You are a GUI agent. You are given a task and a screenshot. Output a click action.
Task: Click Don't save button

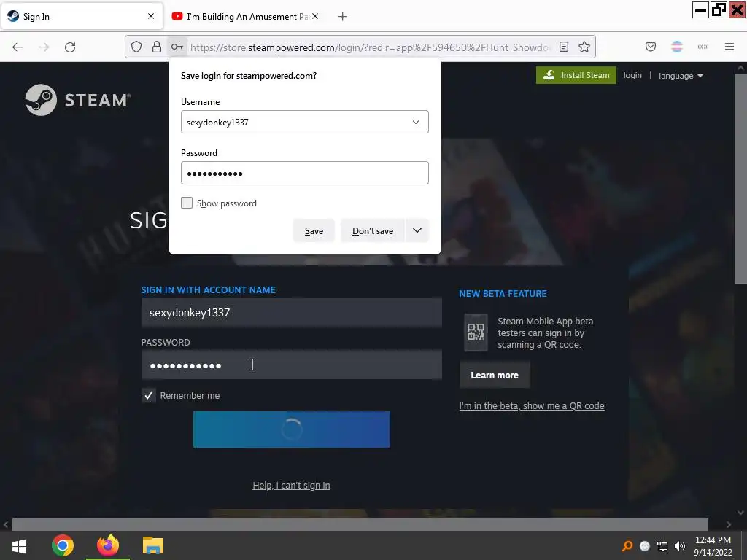[x=373, y=230]
